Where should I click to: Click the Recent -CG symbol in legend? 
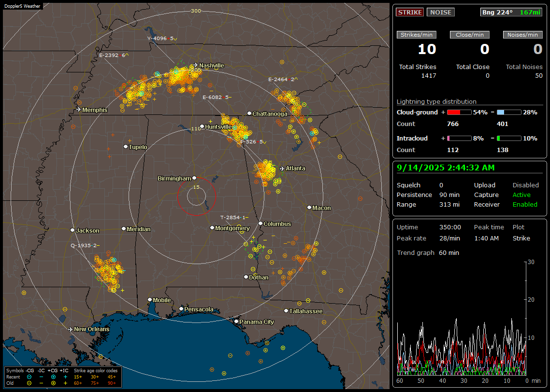[x=29, y=377]
